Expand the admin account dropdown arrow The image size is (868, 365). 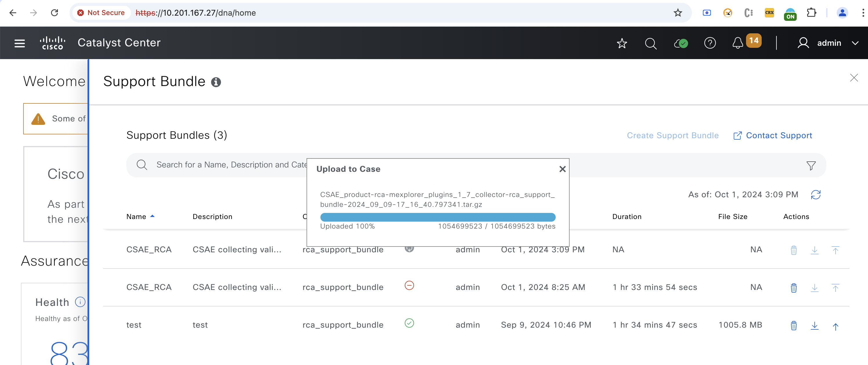point(855,43)
